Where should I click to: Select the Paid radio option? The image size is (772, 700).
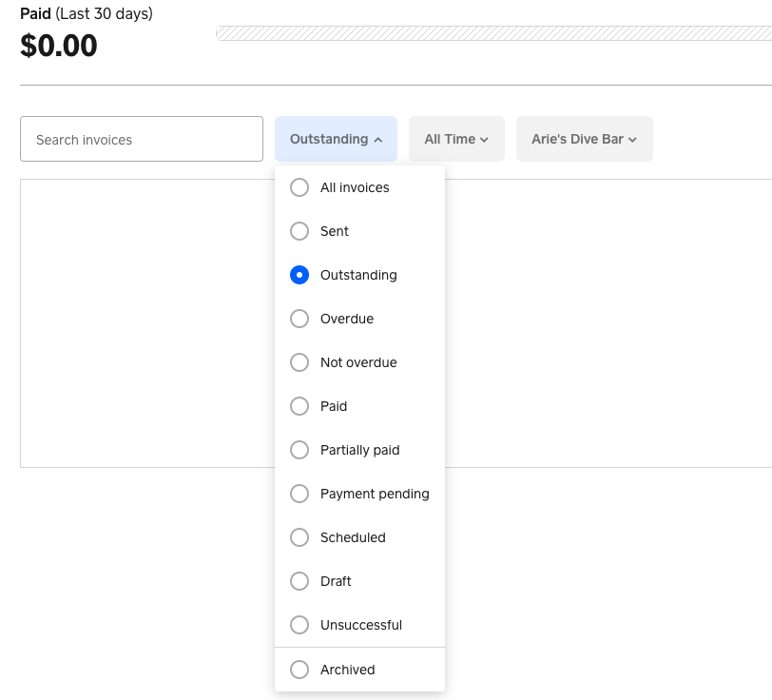pos(299,406)
